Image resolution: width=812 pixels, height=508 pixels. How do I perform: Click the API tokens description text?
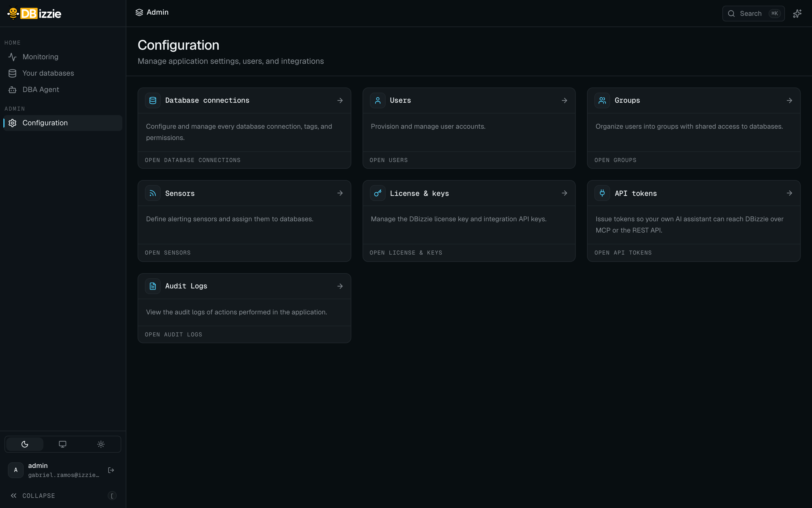pyautogui.click(x=690, y=225)
